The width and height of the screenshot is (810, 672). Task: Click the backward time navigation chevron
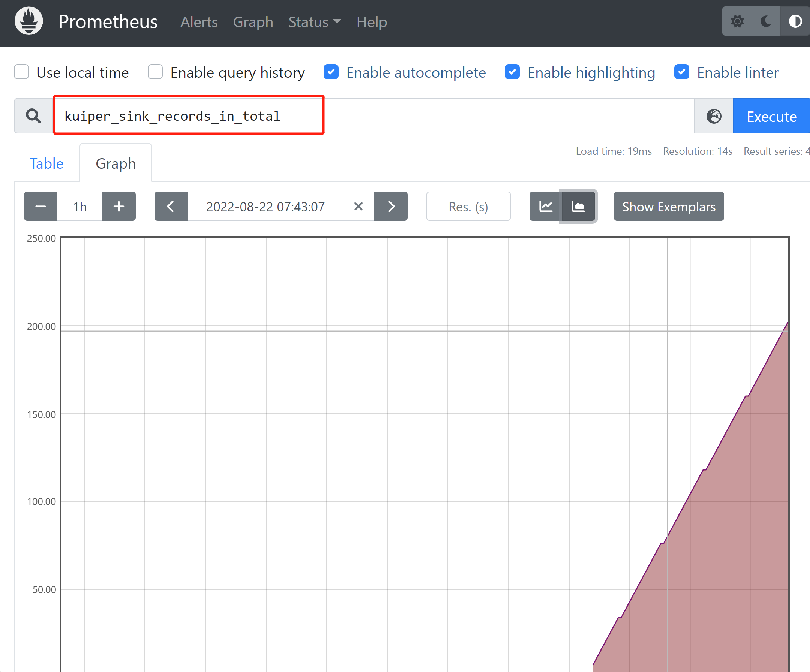point(171,207)
